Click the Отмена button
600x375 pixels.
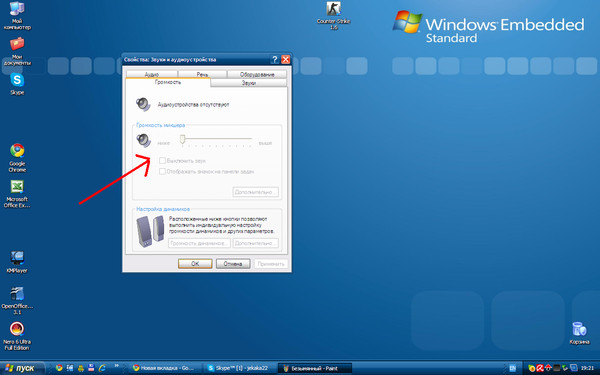click(233, 264)
